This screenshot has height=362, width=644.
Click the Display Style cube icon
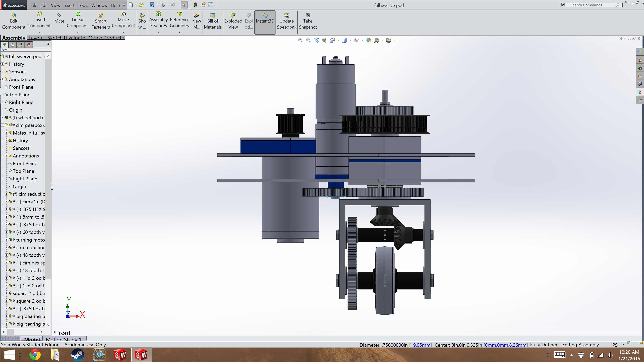tap(345, 40)
